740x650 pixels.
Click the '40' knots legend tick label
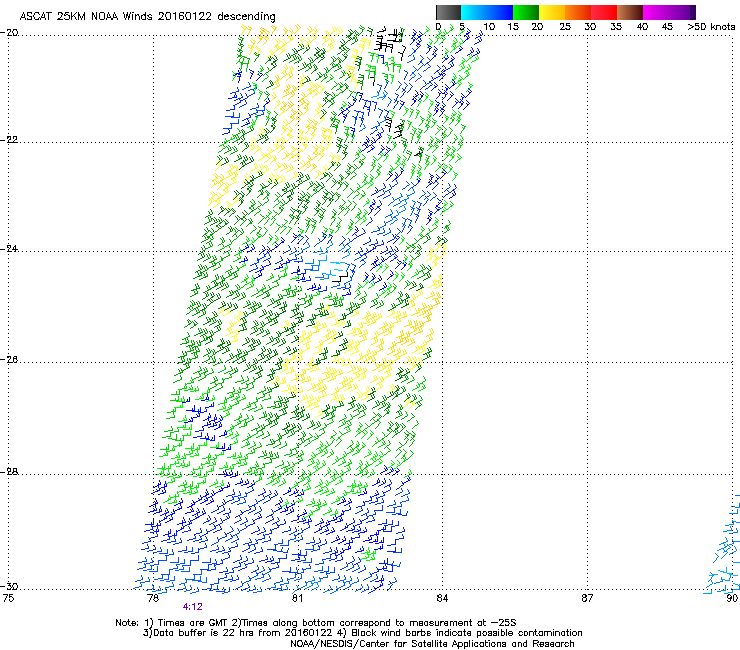[x=642, y=27]
